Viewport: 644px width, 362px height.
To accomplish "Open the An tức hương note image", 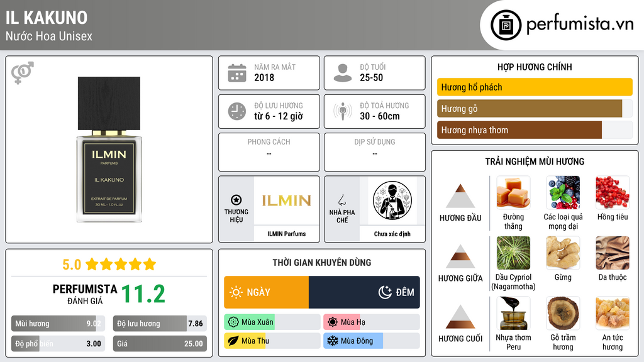I will tap(613, 313).
